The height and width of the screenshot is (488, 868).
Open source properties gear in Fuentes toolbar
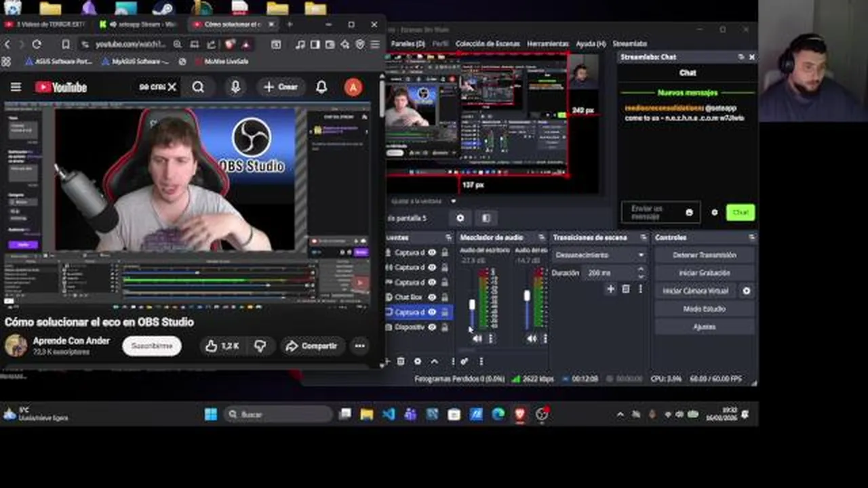418,361
